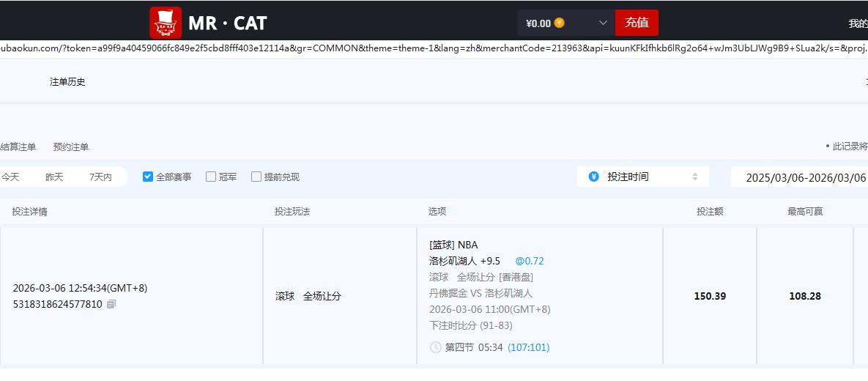
Task: Click the gold coin icon beside ¥0.00
Action: pyautogui.click(x=560, y=23)
